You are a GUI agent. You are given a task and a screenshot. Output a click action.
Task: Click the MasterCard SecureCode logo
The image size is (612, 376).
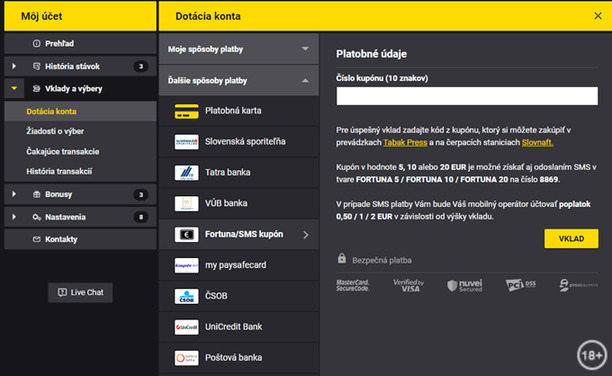(352, 285)
